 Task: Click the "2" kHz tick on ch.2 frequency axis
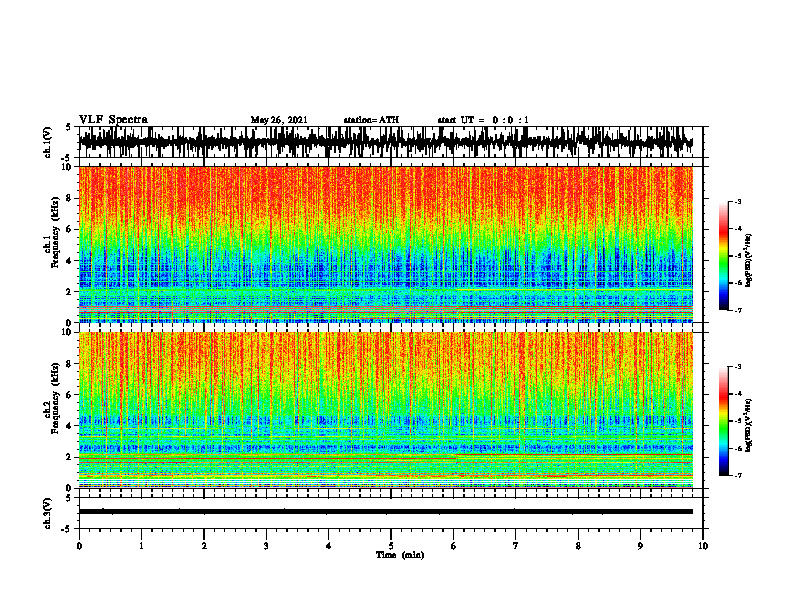tap(69, 457)
